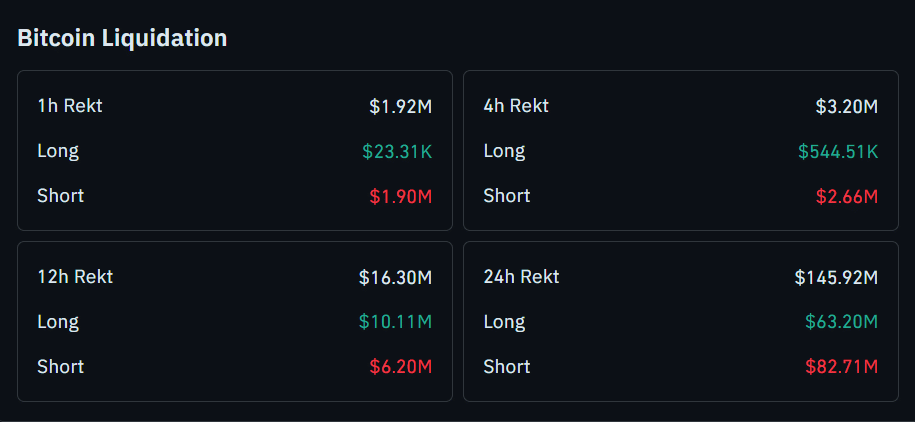
Task: Select the 12h Rekt label
Action: coord(75,277)
